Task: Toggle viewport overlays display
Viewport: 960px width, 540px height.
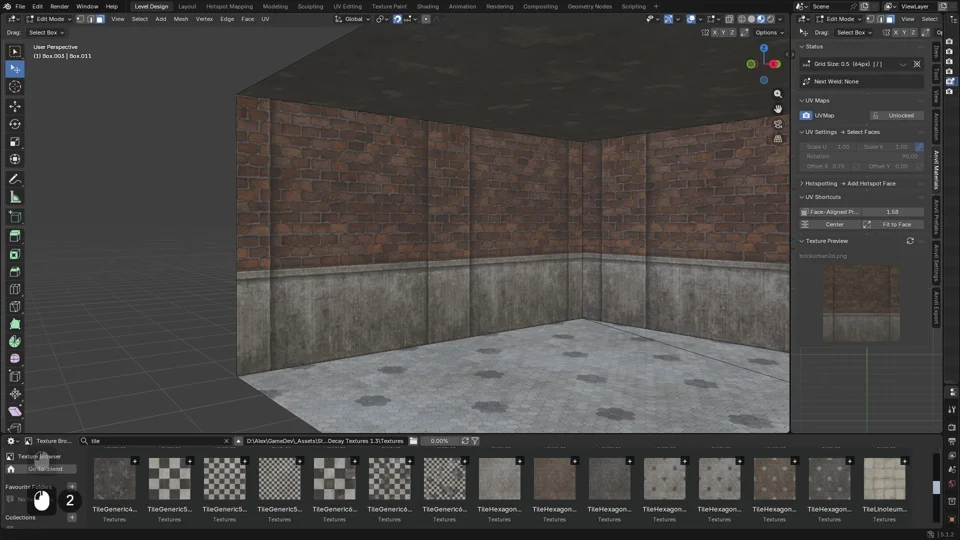Action: click(691, 19)
